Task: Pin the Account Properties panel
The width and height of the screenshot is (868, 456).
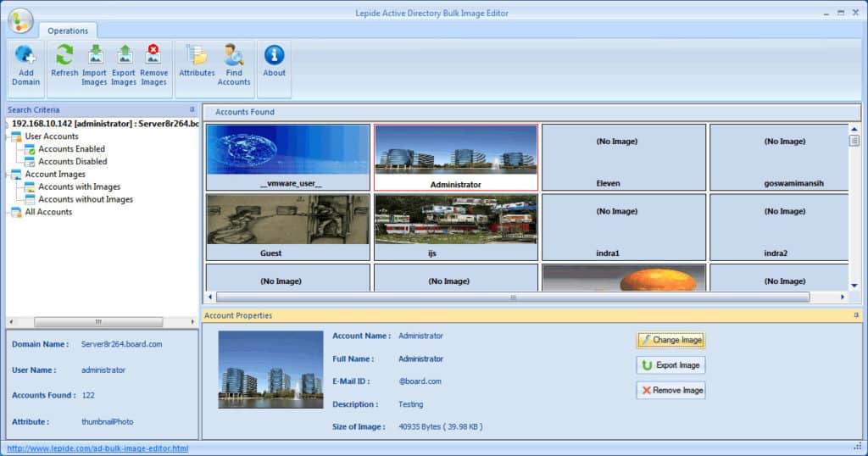Action: (856, 315)
